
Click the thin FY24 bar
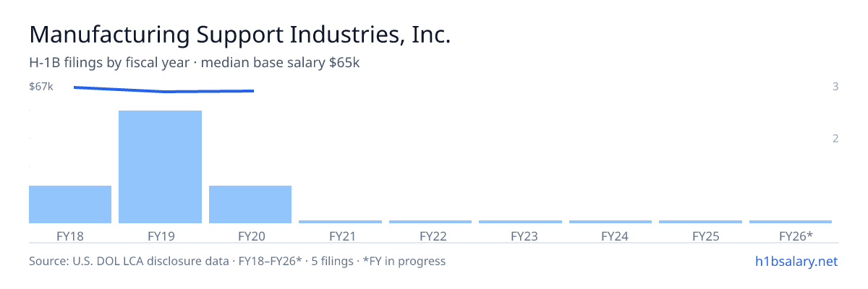click(x=610, y=222)
